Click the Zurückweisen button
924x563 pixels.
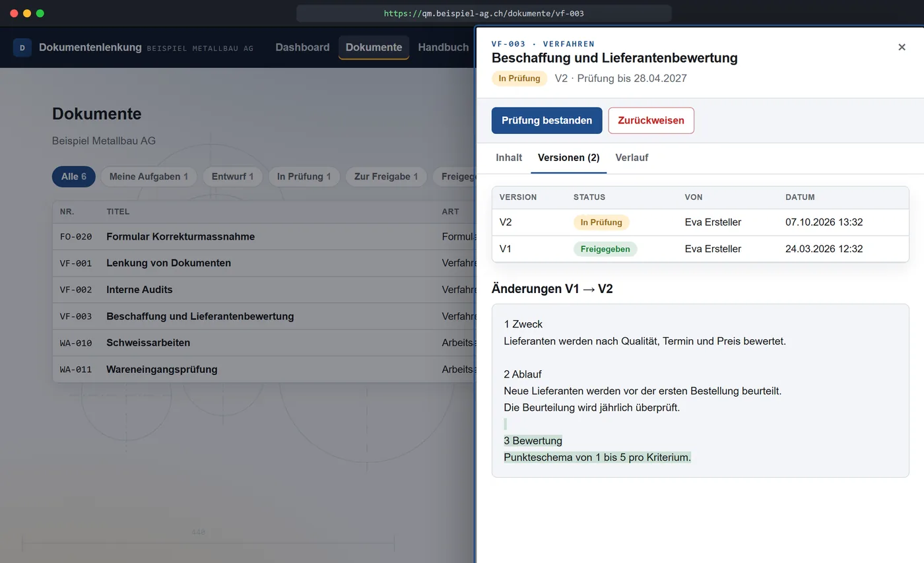(651, 121)
